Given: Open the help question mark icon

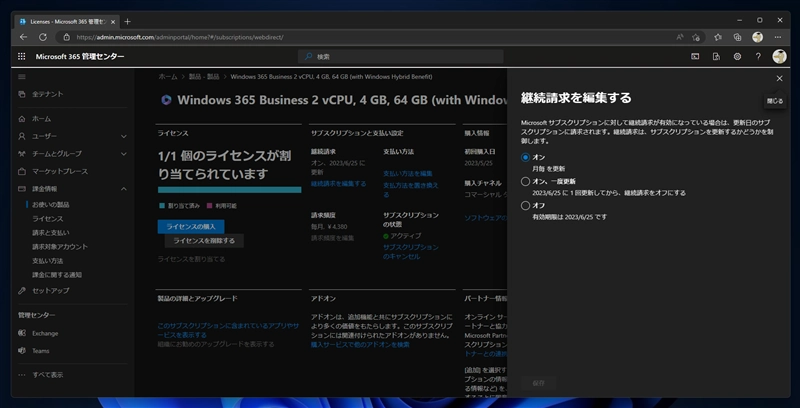Looking at the screenshot, I should click(758, 57).
